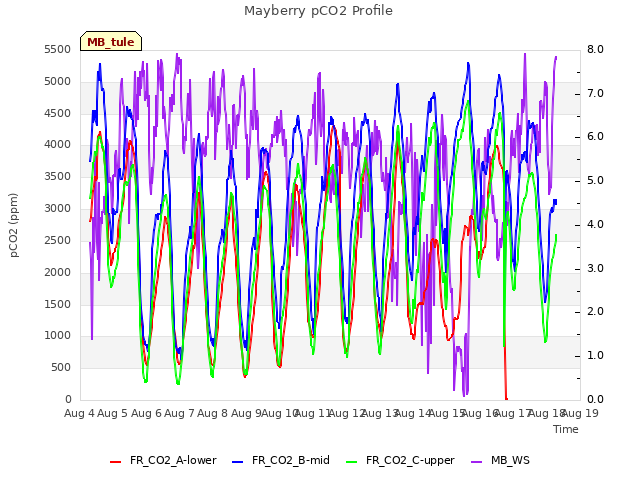Click the 3000 left axis value
Screen dimensions: 640x480
click(x=58, y=209)
